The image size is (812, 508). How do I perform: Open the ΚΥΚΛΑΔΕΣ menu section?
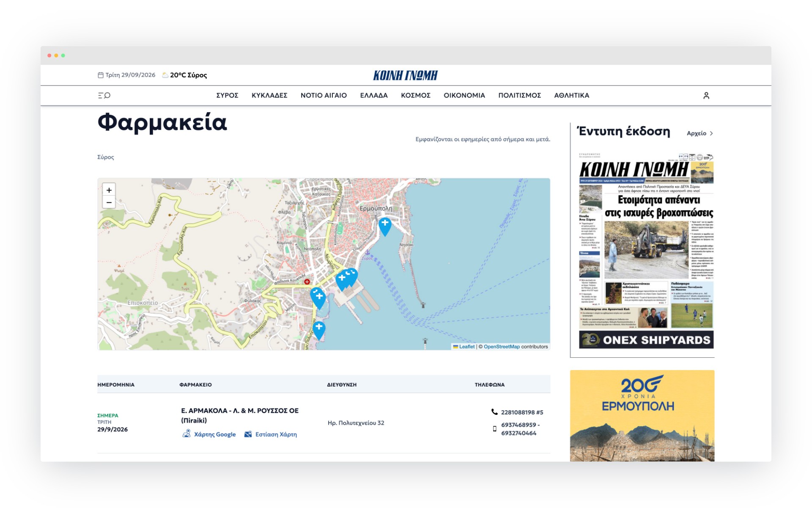269,95
